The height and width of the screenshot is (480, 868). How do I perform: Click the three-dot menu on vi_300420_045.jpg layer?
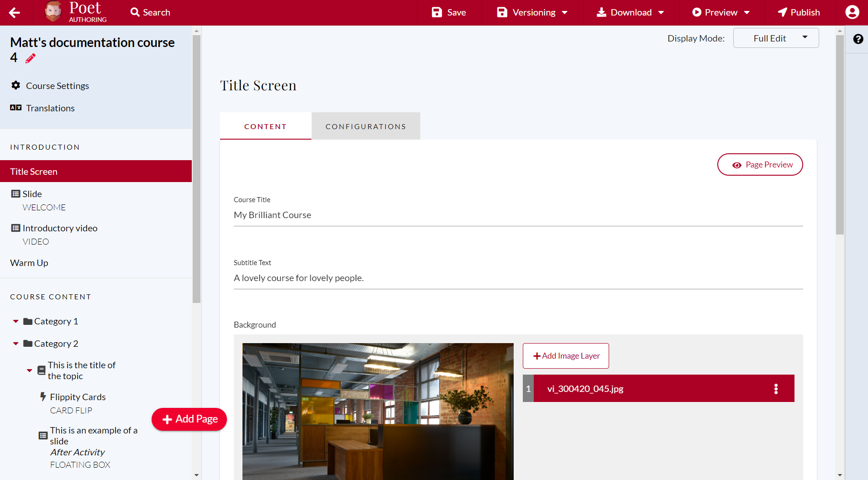point(776,389)
